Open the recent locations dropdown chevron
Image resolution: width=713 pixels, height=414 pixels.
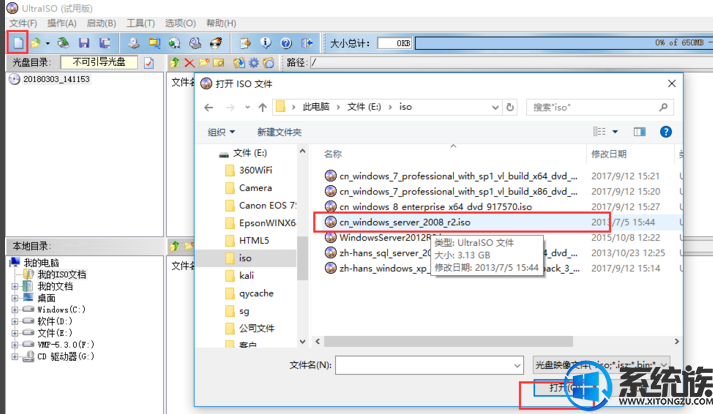click(247, 107)
